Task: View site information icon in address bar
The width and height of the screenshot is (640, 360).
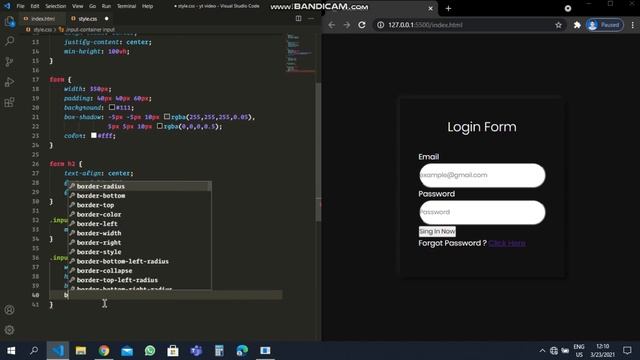Action: click(x=380, y=25)
